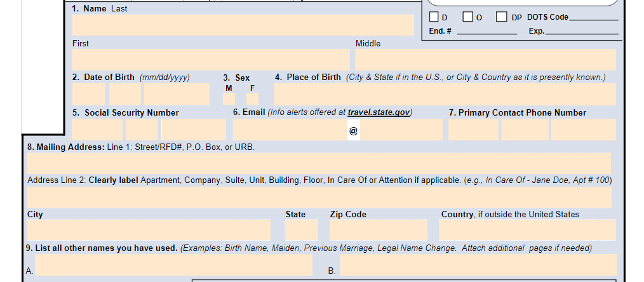Check the DP checkbox
The image size is (644, 282).
[x=501, y=17]
